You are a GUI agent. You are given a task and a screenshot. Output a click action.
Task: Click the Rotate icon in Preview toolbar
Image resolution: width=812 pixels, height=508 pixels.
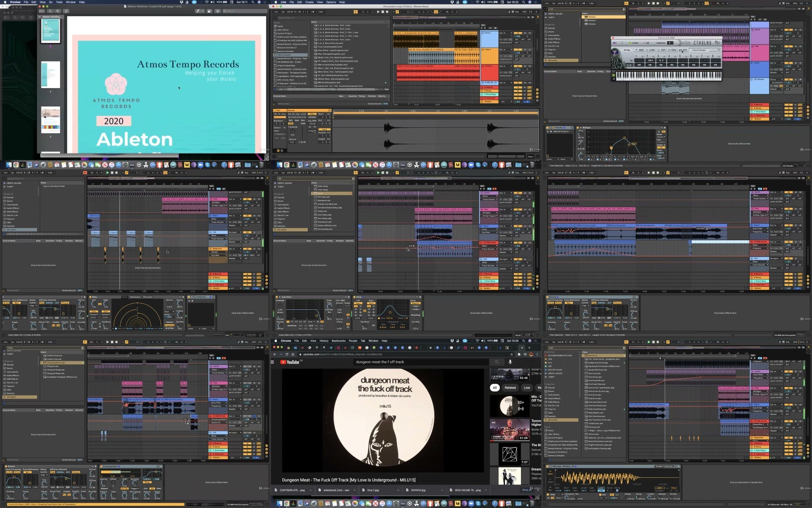pyautogui.click(x=209, y=11)
